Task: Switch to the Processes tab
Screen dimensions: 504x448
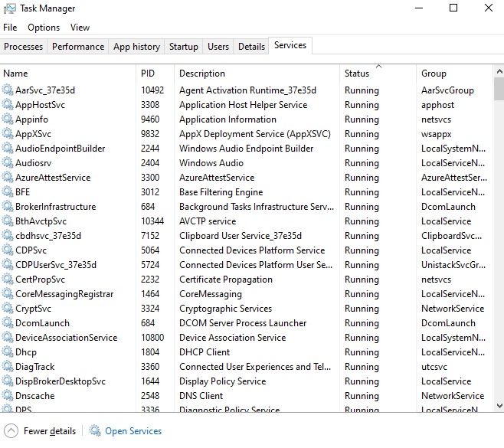Action: (x=23, y=47)
